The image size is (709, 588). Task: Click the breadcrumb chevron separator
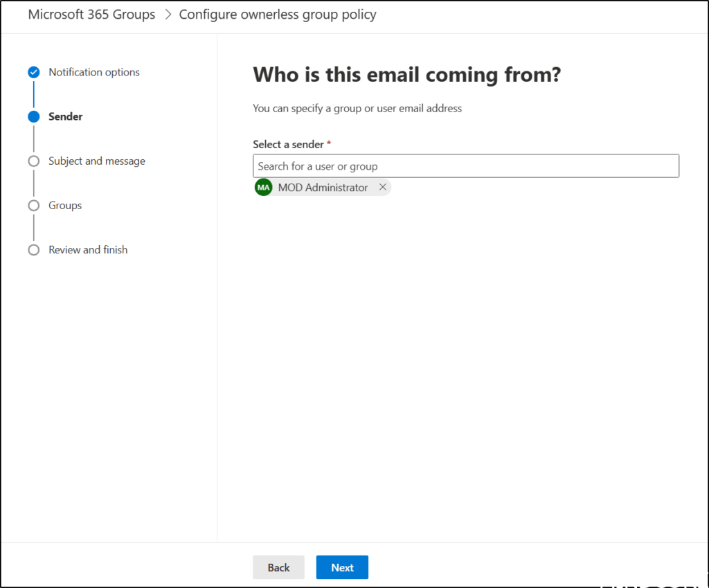pos(168,15)
